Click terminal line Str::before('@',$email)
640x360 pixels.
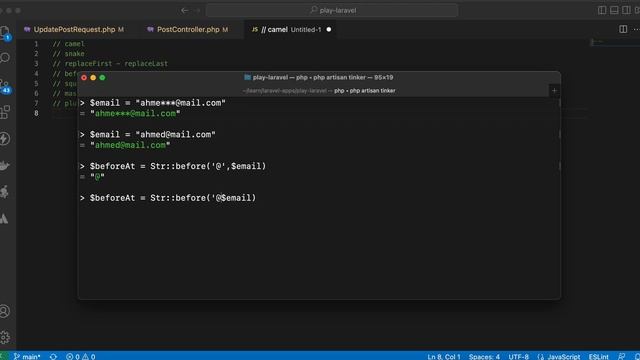[208, 166]
